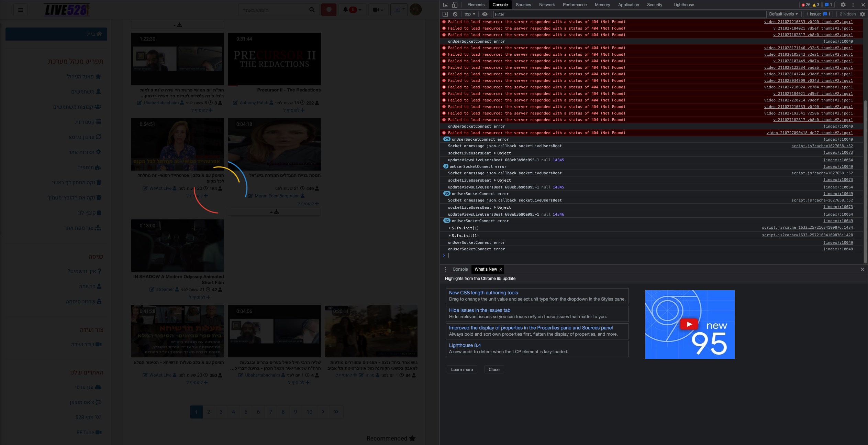This screenshot has width=868, height=445.
Task: Open DevTools customize menu via the gear icon
Action: (x=843, y=5)
